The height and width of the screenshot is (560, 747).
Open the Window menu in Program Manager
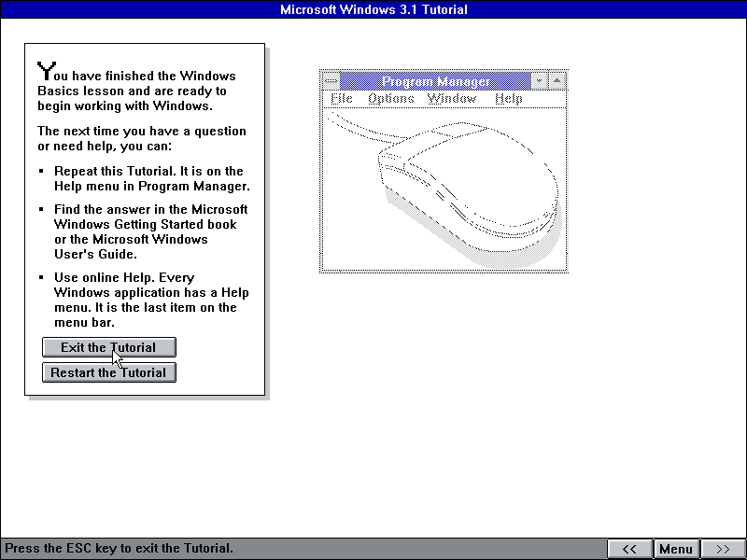[452, 99]
